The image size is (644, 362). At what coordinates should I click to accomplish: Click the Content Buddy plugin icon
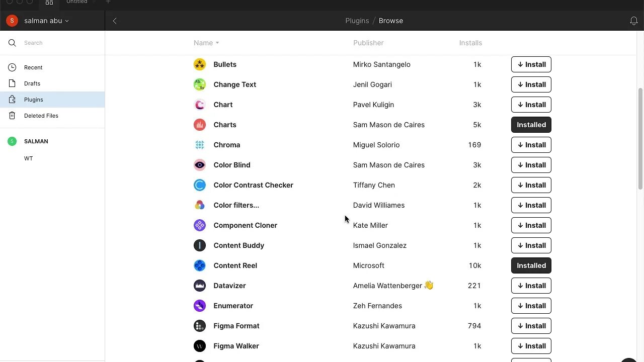click(x=200, y=245)
